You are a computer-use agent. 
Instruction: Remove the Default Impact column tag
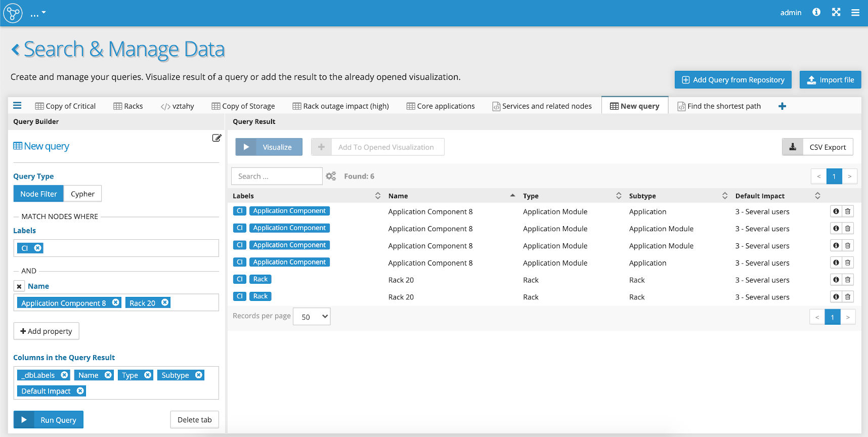[x=80, y=391]
